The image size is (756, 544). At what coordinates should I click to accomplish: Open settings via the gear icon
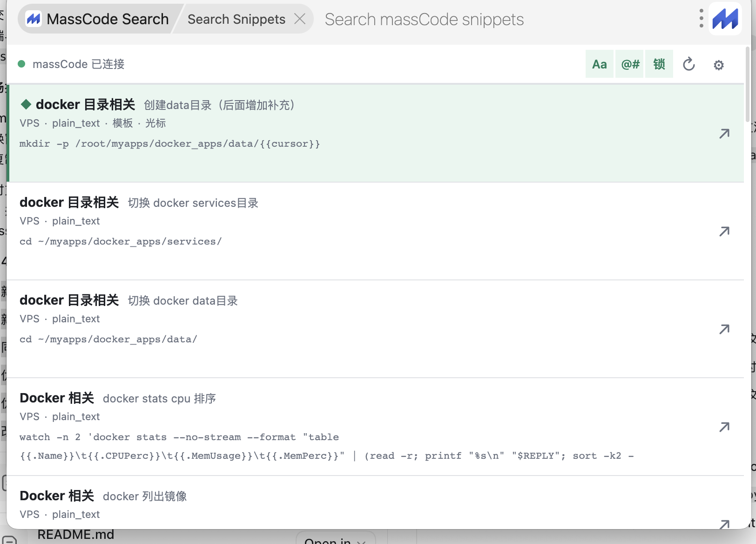[719, 65]
